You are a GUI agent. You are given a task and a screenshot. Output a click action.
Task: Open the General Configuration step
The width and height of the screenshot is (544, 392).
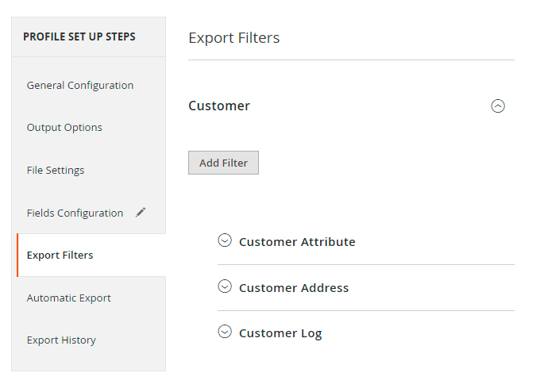pyautogui.click(x=80, y=85)
